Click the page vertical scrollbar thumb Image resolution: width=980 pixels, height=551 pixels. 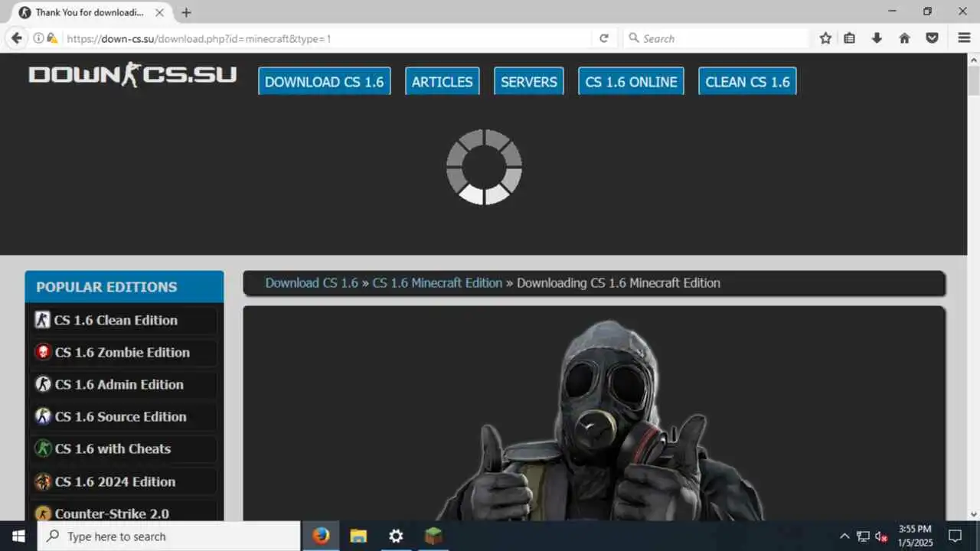coord(973,80)
